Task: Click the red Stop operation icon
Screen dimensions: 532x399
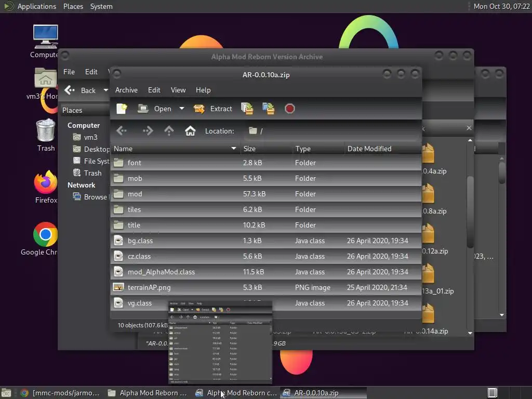Action: coord(290,109)
